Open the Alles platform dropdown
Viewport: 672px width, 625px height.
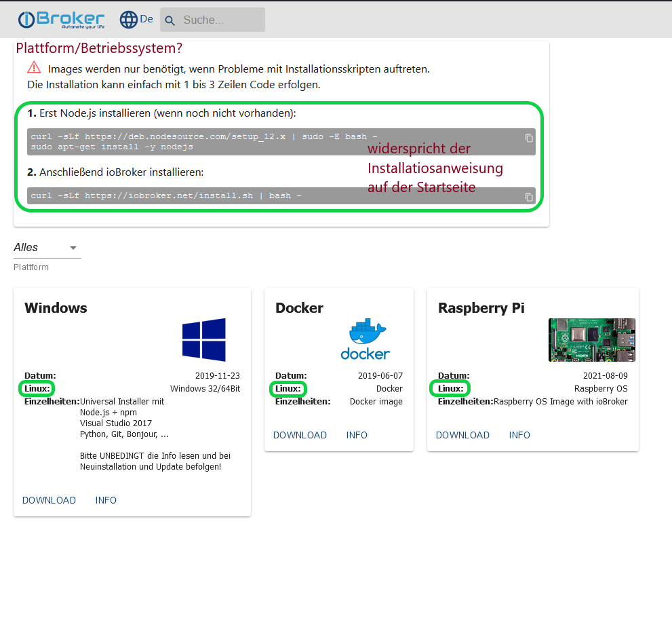point(47,248)
